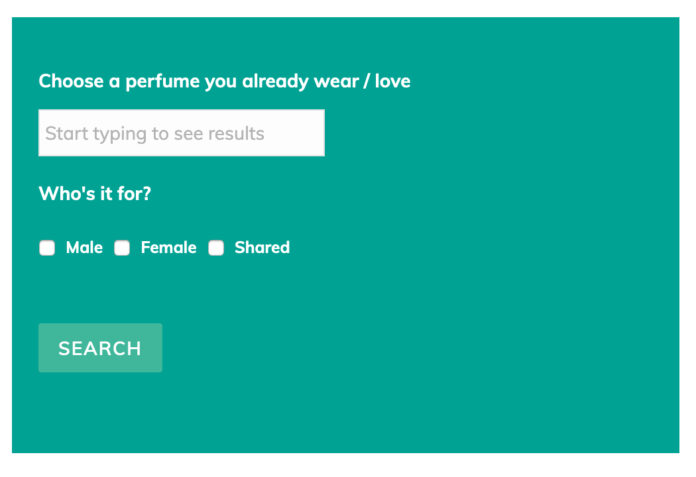This screenshot has width=696, height=477.
Task: Click the 'Female' label text
Action: tap(168, 248)
